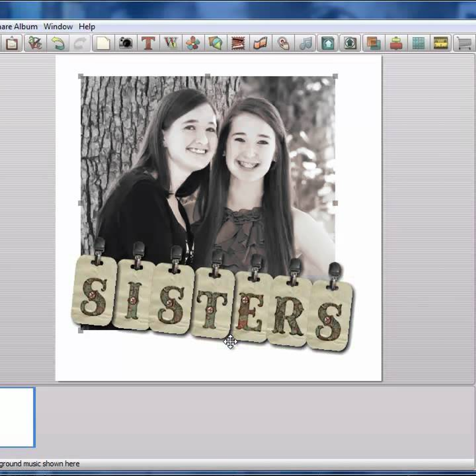Click the clipboard paste icon
This screenshot has width=476, height=476.
(x=12, y=43)
